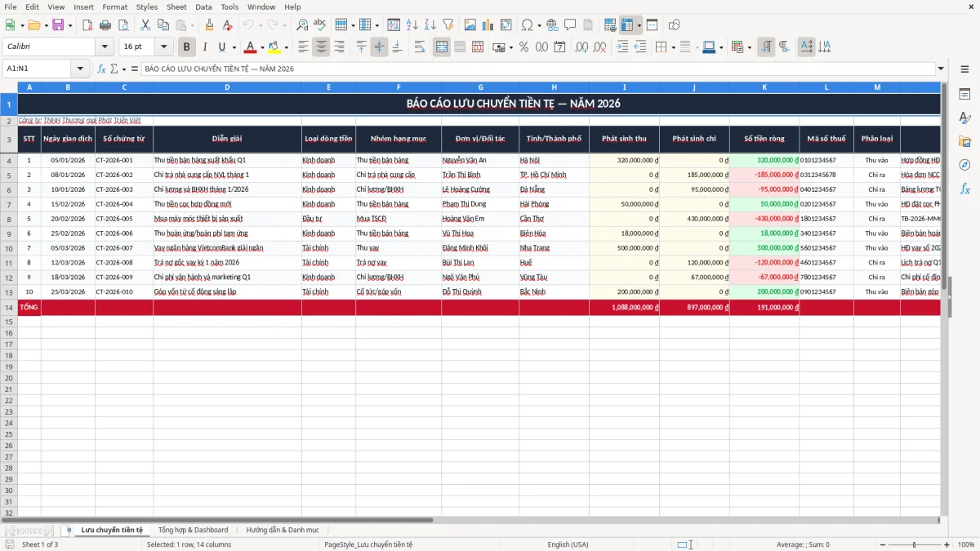This screenshot has height=551, width=980.
Task: Open Find and Replace tool
Action: point(302,25)
